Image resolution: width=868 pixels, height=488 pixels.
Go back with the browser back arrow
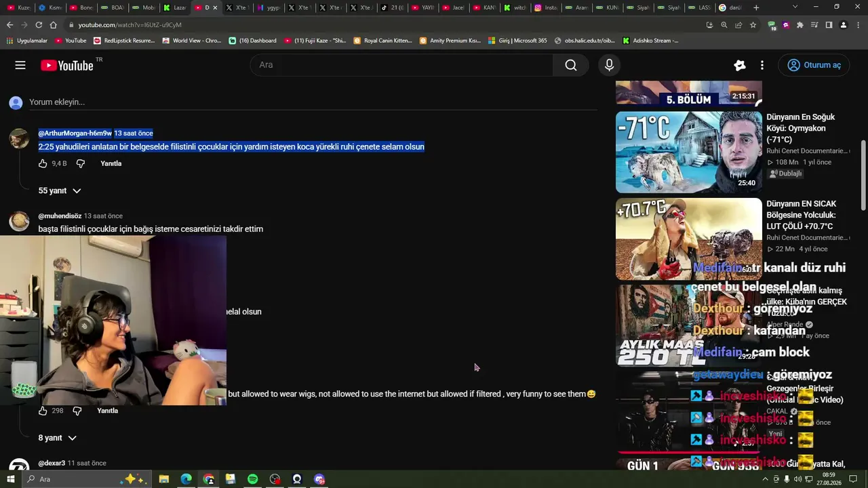(x=9, y=25)
